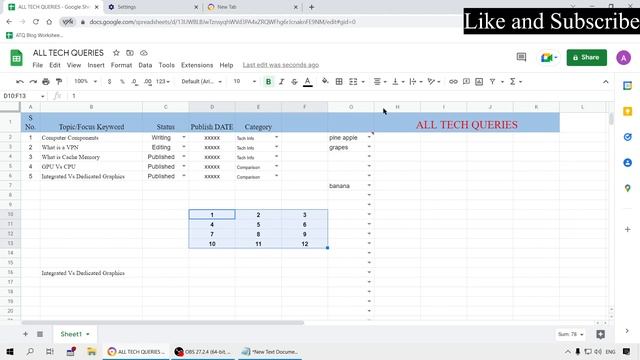Open horizontal align options

click(x=380, y=82)
